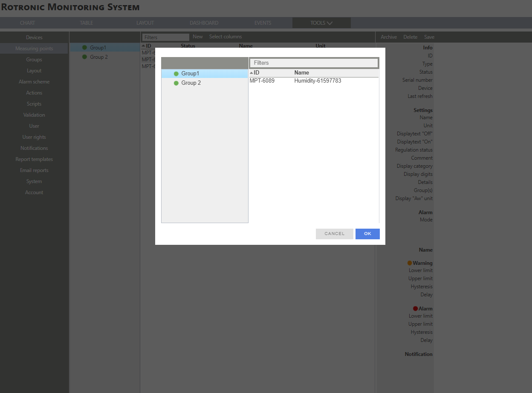
Task: Click Archive in the right panel toolbar
Action: (x=389, y=37)
